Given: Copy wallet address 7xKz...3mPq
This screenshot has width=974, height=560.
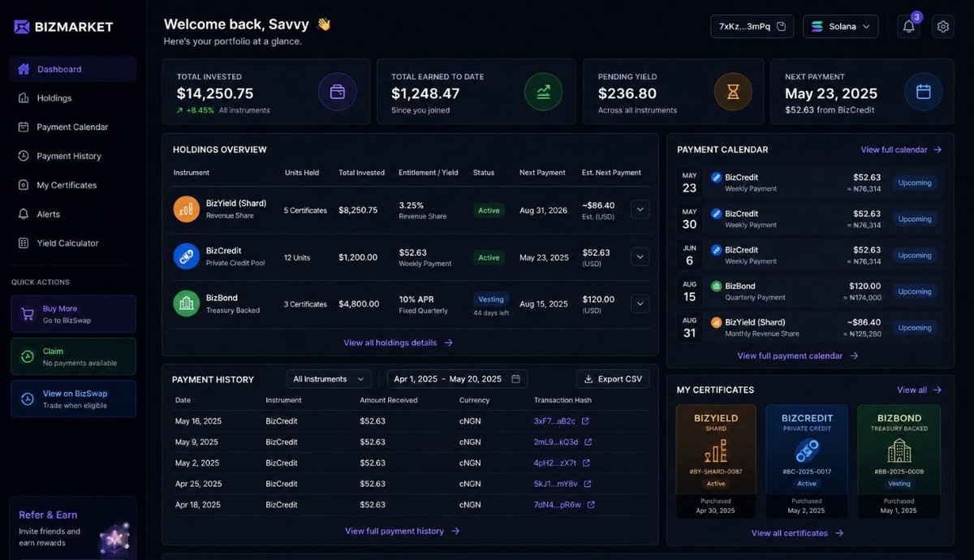Looking at the screenshot, I should tap(781, 26).
